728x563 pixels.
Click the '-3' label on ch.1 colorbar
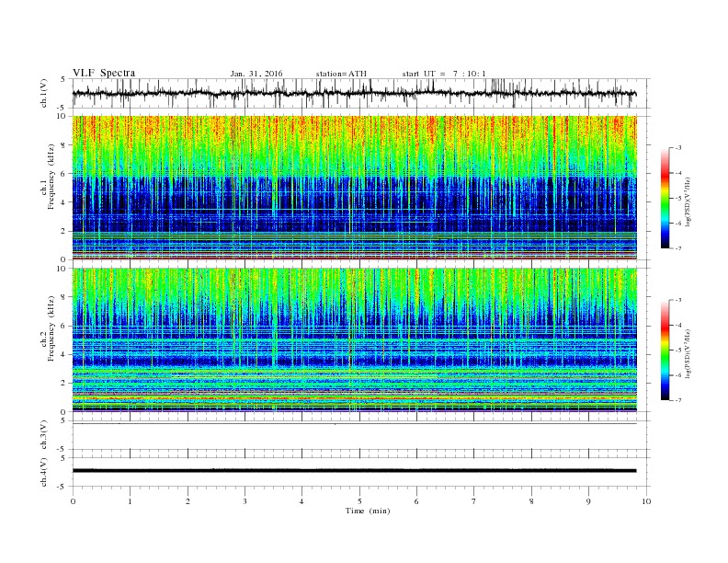pyautogui.click(x=678, y=148)
